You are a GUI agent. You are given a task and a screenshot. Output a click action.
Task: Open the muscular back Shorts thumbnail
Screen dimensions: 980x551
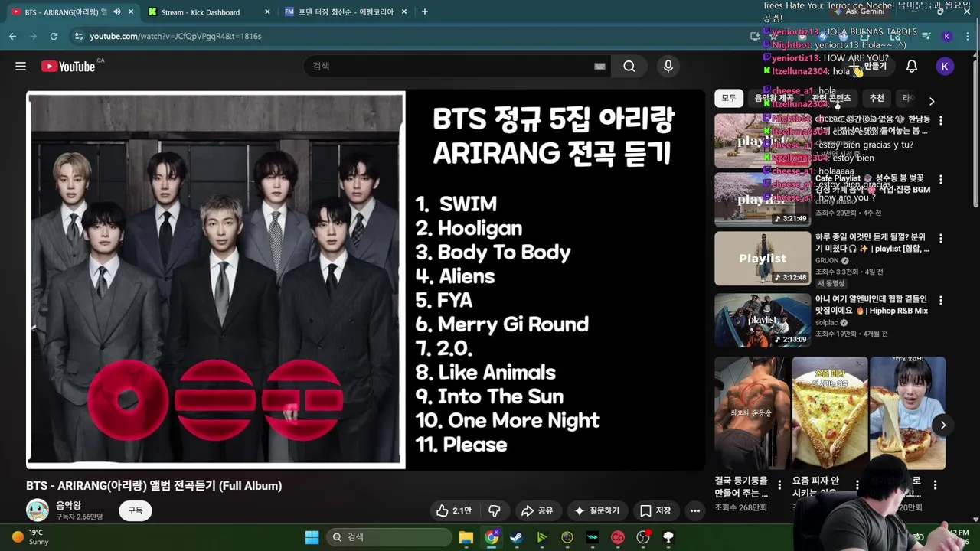pyautogui.click(x=752, y=413)
